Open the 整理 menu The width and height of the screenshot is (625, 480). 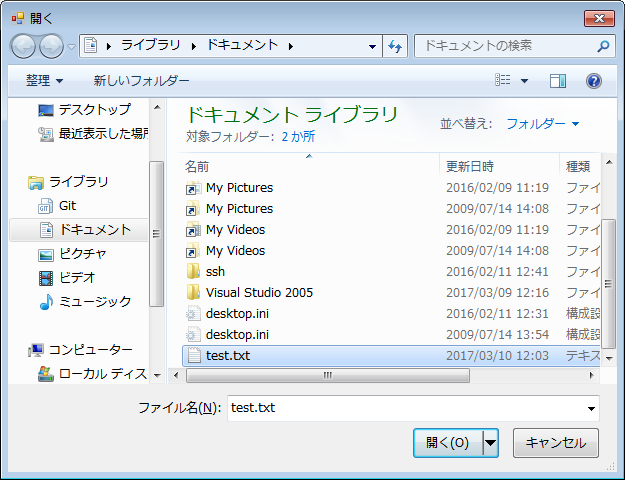(x=44, y=81)
